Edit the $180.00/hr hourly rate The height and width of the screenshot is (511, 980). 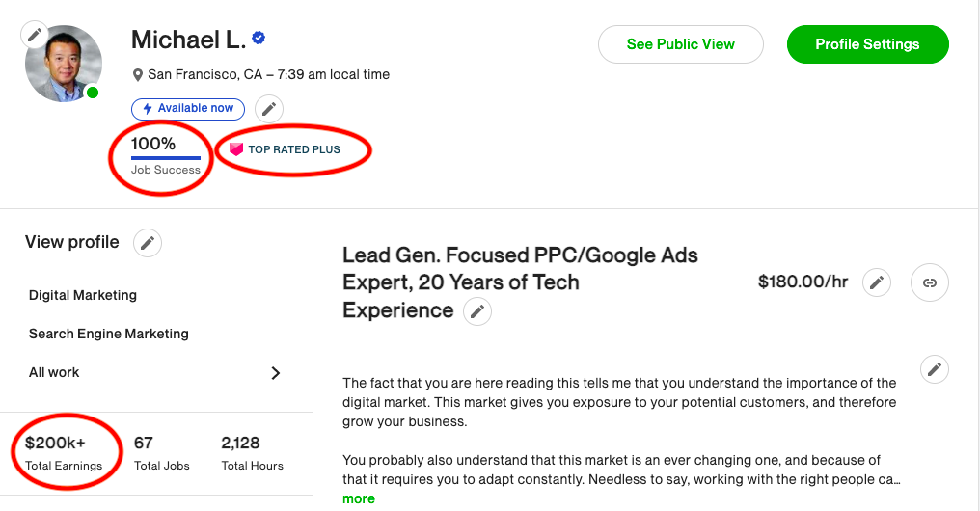click(876, 282)
